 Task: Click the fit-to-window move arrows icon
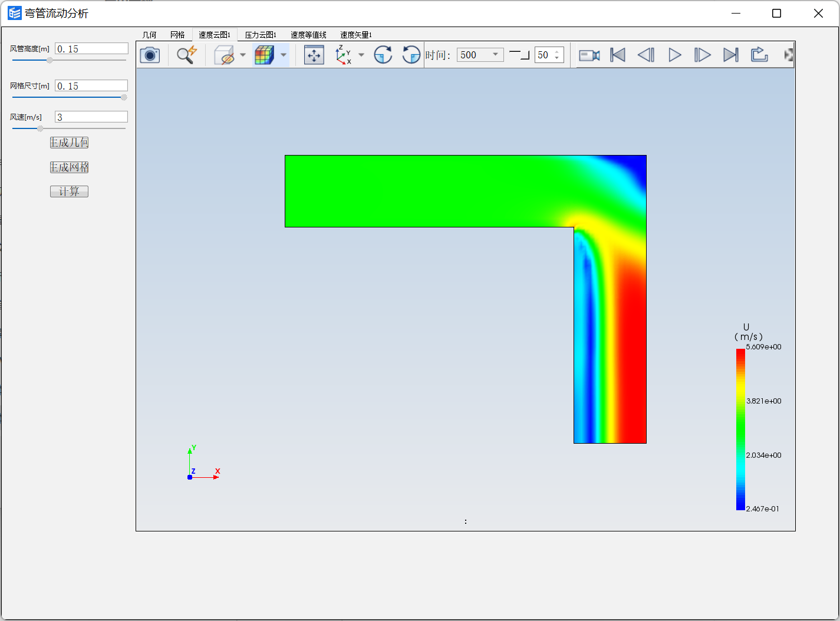tap(314, 55)
